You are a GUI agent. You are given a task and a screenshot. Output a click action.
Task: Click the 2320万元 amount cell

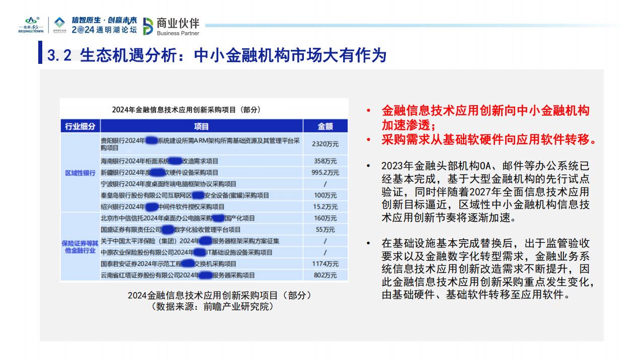pyautogui.click(x=325, y=144)
